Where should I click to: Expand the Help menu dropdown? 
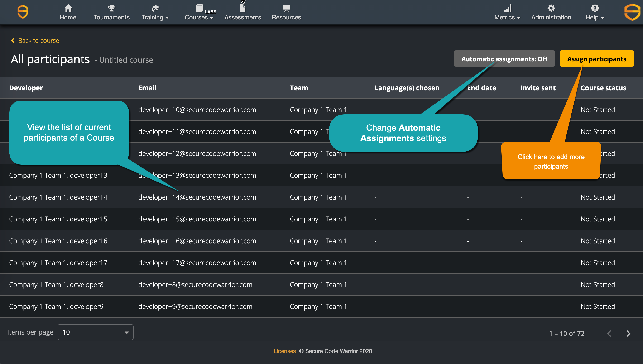click(x=602, y=18)
